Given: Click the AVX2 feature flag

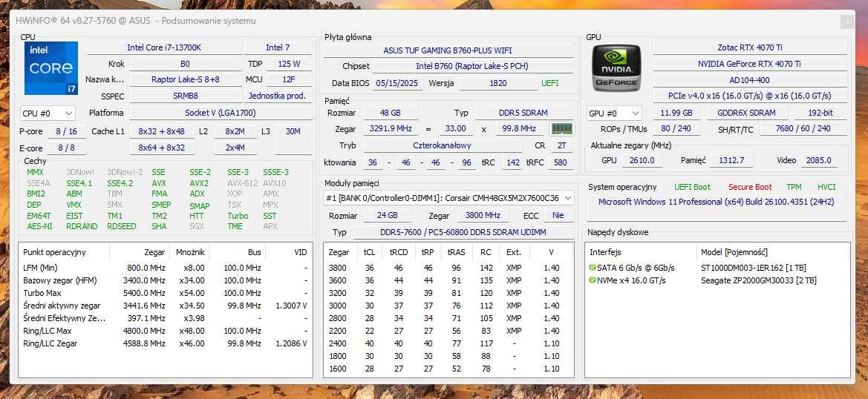Looking at the screenshot, I should [x=199, y=183].
